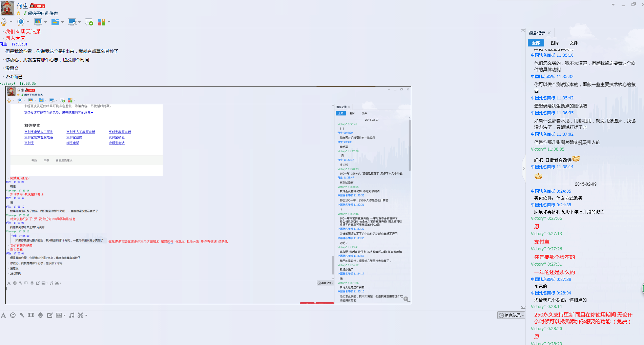Open the picture icon dropdown arrow
Image resolution: width=644 pixels, height=345 pixels.
click(x=64, y=315)
